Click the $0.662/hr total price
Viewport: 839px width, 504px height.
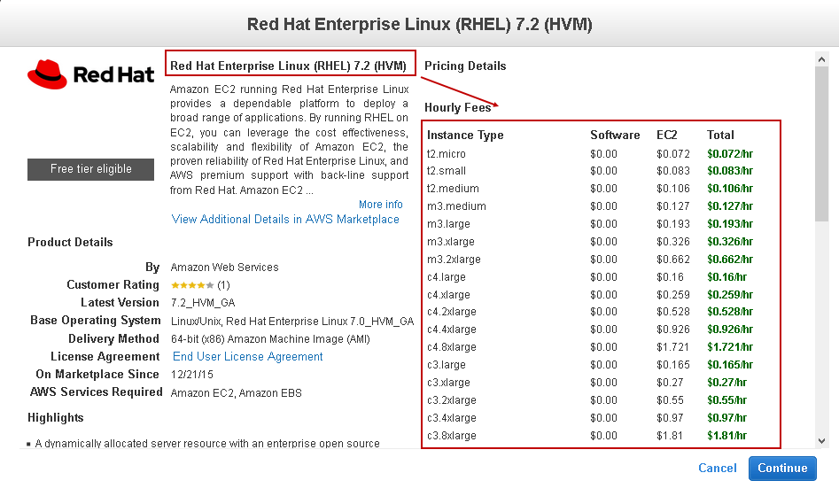(x=730, y=260)
